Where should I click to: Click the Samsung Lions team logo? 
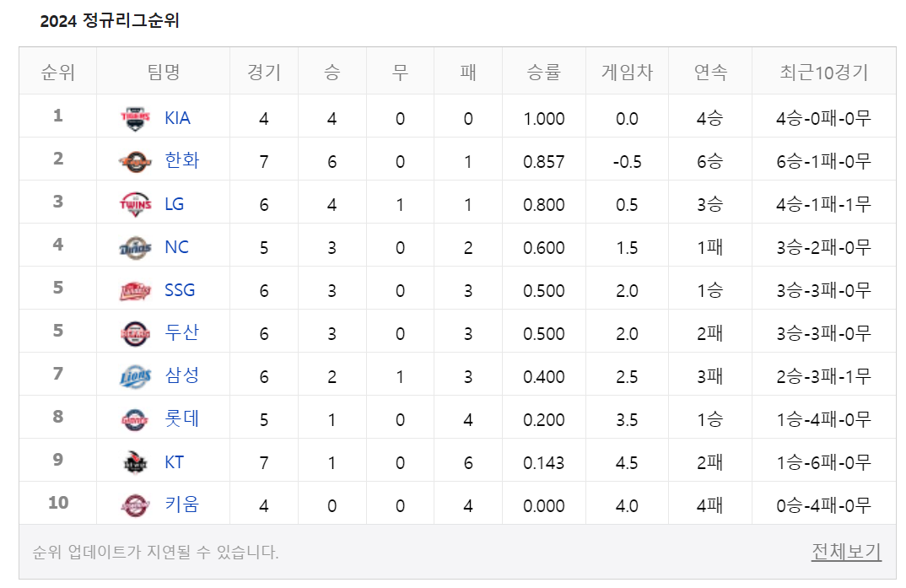pyautogui.click(x=136, y=376)
